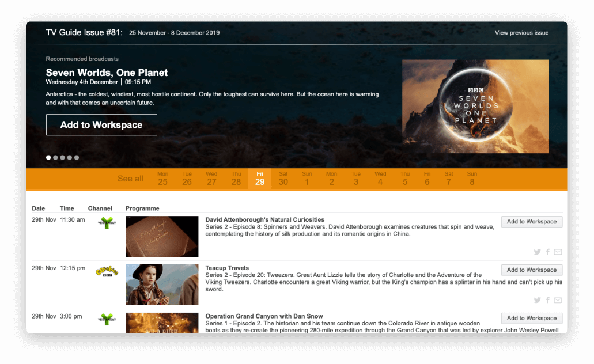Share Natural Curiosities on Twitter
Viewport: 594px width, 364px height.
537,252
